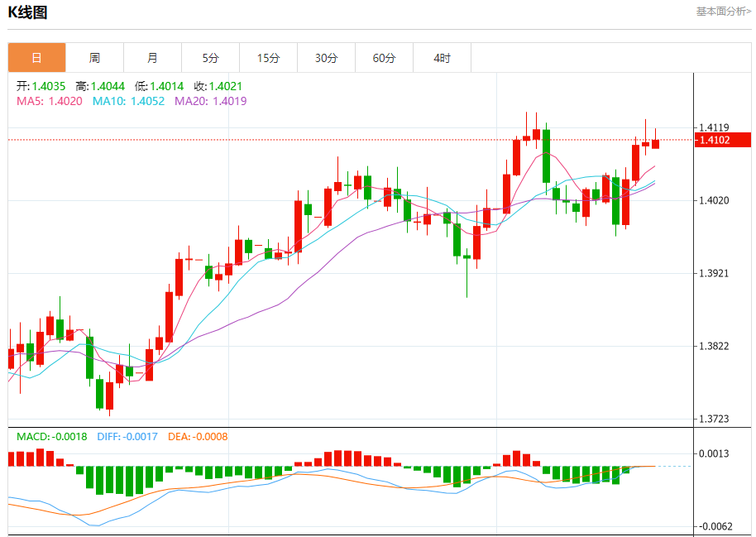This screenshot has width=756, height=537.
Task: Click the 1.3723 price axis label
Action: (714, 420)
